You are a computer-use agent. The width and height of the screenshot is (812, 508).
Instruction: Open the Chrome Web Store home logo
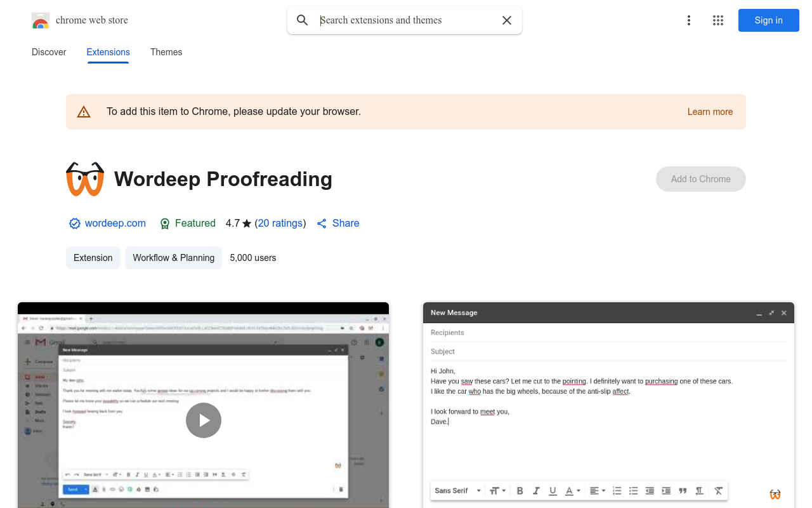80,20
